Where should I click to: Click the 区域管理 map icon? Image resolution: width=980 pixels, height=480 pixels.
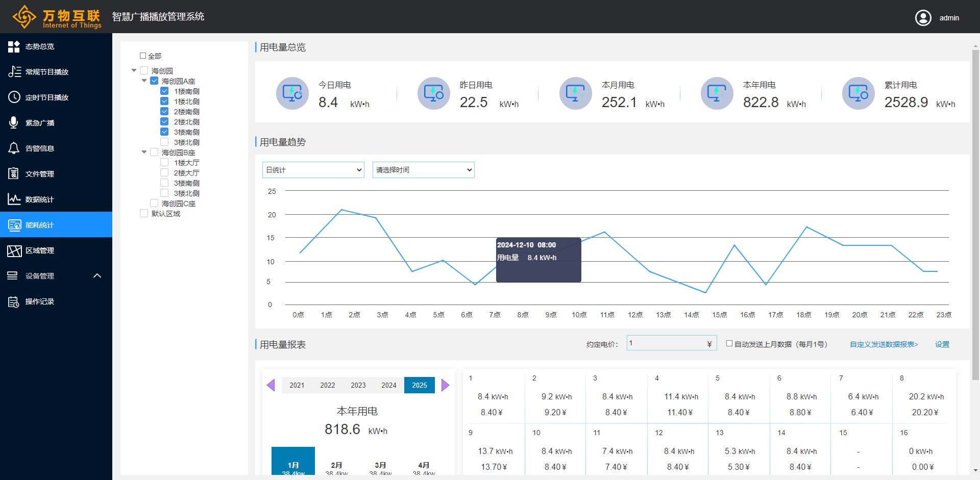(x=14, y=250)
